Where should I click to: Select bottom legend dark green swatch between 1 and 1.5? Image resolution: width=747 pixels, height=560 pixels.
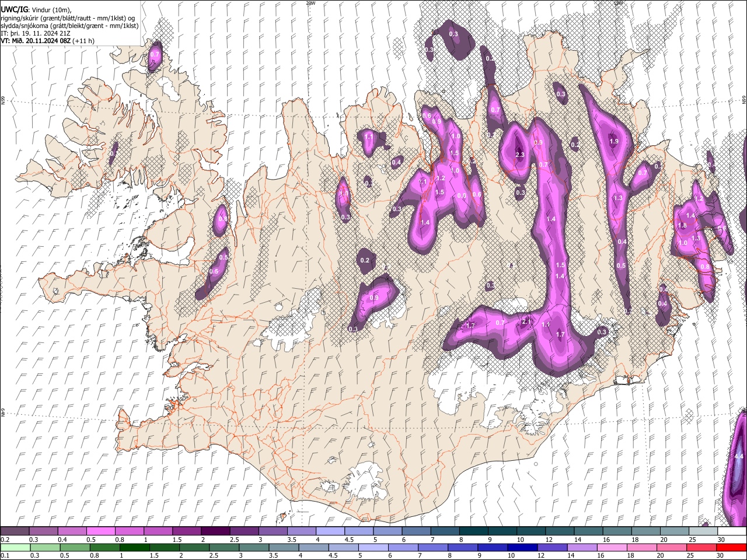[x=134, y=548]
